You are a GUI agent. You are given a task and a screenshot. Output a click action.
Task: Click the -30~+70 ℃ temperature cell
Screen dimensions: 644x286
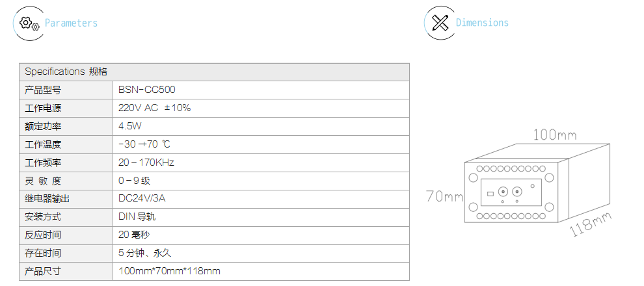click(x=262, y=144)
